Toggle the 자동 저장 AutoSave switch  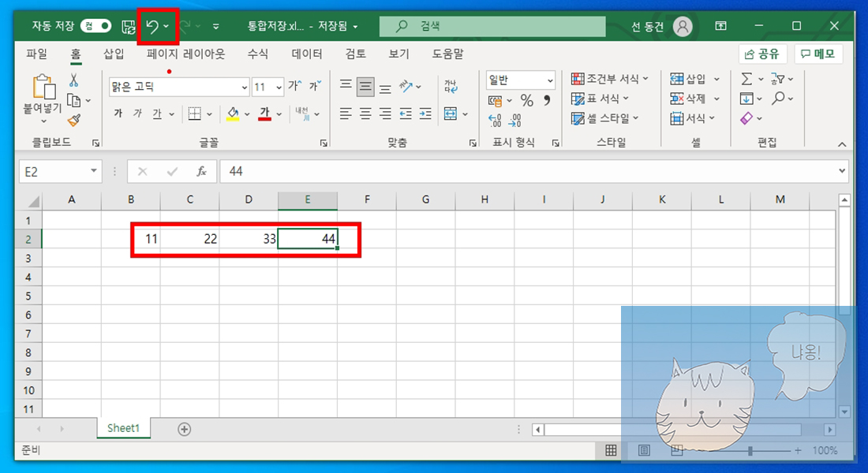click(x=95, y=26)
